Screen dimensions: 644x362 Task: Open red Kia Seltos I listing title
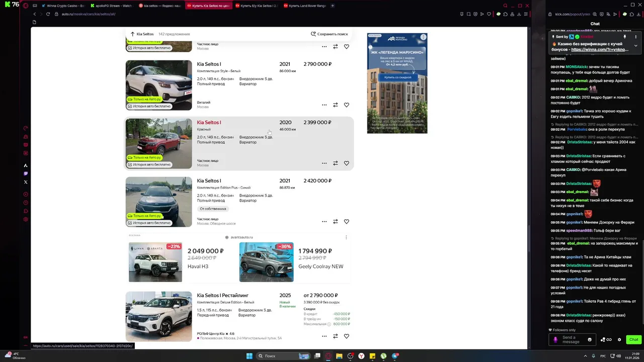209,123
